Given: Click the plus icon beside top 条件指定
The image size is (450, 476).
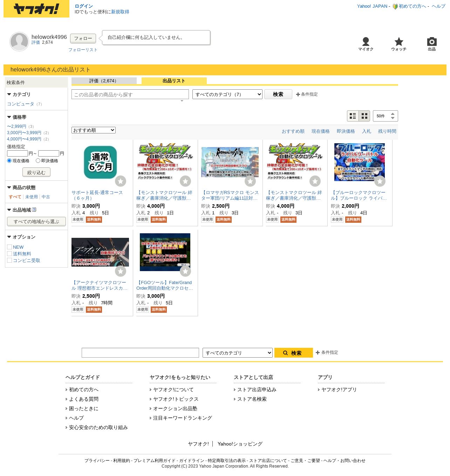Looking at the screenshot, I should [x=298, y=95].
